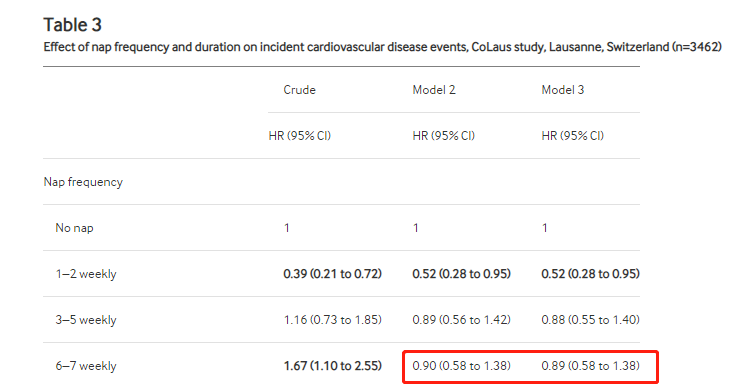Select crude value 0.39 (0.21 to 0.72)
The width and height of the screenshot is (741, 388).
(x=333, y=274)
